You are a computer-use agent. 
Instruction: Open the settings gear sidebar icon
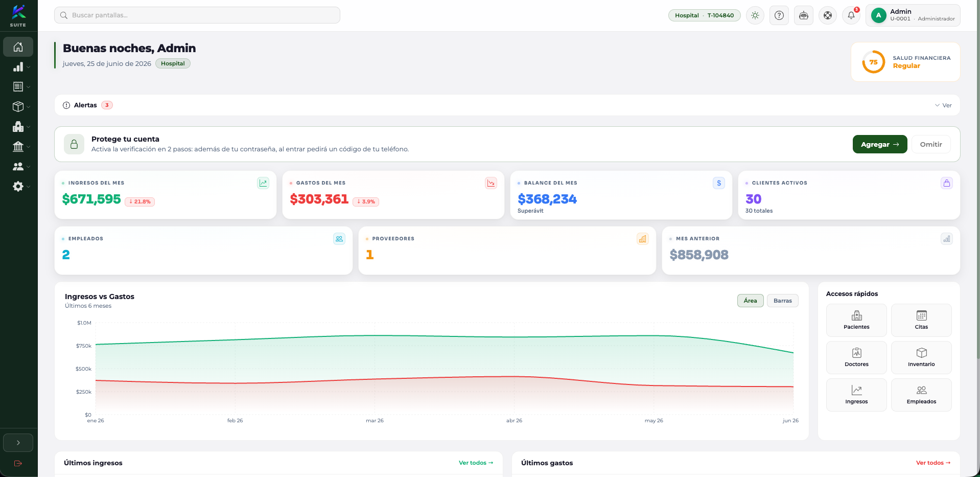[x=18, y=187]
